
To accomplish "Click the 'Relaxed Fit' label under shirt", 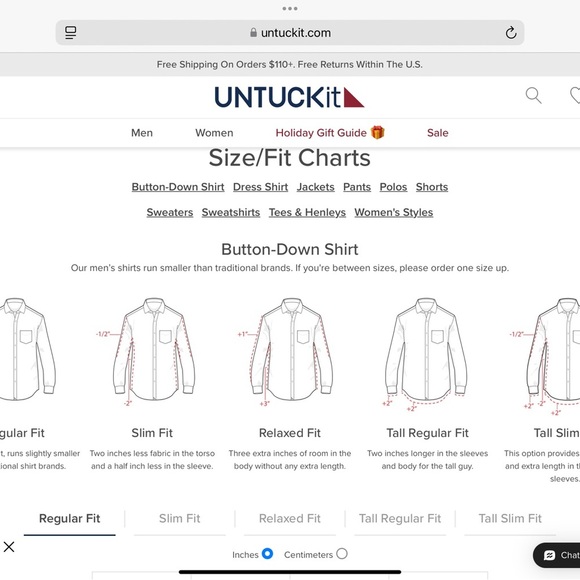I will tap(290, 433).
